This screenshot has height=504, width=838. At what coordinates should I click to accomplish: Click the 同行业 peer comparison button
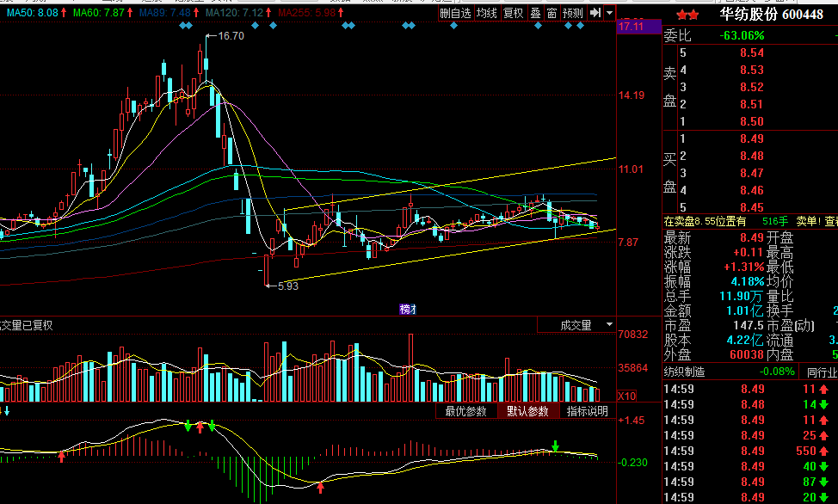[818, 372]
